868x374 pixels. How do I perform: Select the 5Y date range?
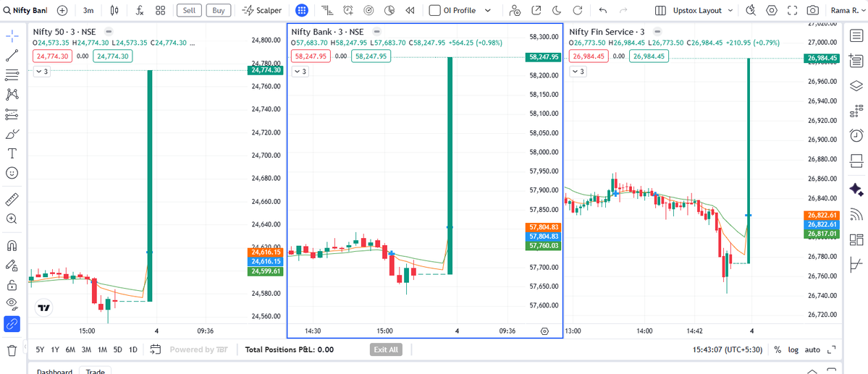[41, 349]
